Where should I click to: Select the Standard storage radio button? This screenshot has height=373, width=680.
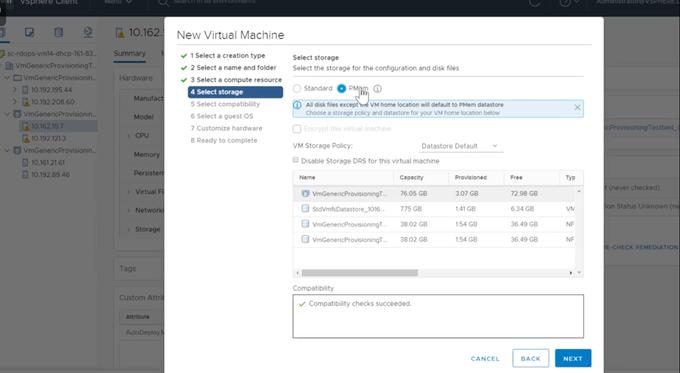pyautogui.click(x=297, y=88)
